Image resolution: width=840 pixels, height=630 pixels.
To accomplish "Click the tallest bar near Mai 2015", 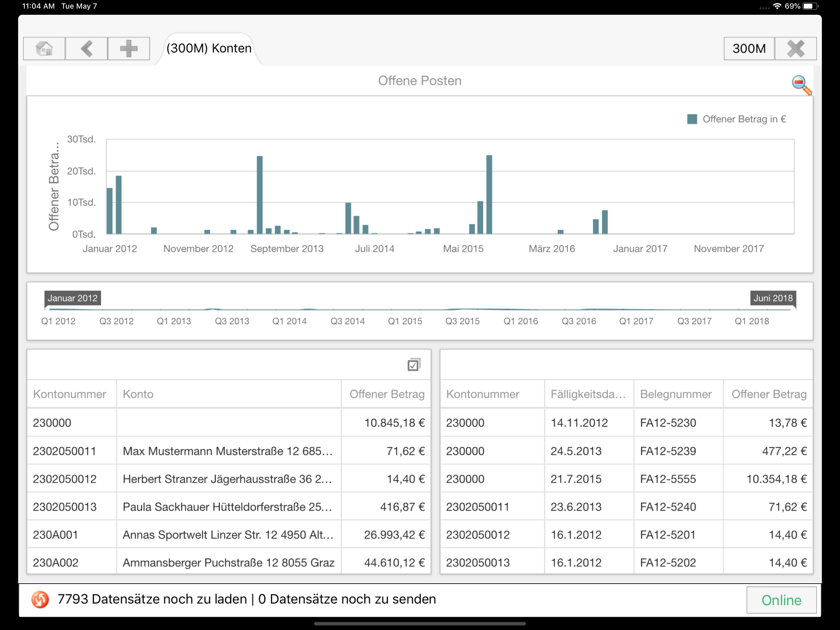I will pos(489,194).
